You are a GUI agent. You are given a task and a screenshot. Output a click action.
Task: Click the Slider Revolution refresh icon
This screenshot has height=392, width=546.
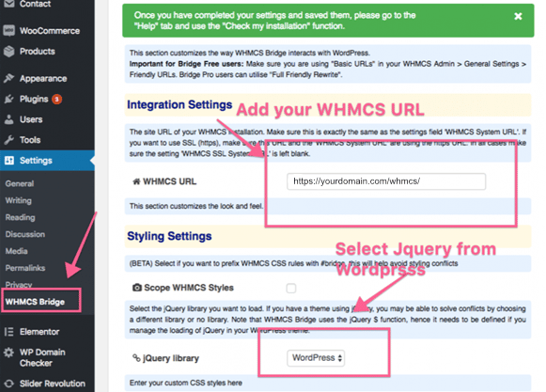9,384
